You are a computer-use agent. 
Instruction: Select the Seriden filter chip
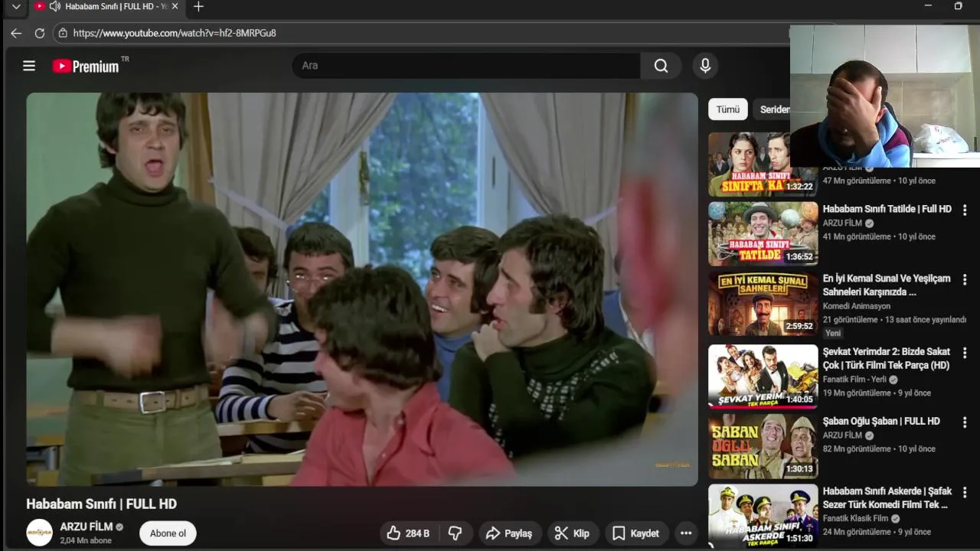773,109
